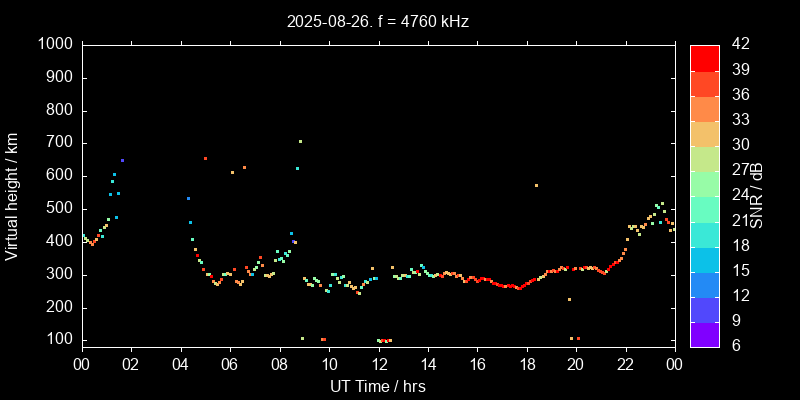
Task: Click the cyan 15–18 dB colorbar segment
Action: (x=705, y=258)
